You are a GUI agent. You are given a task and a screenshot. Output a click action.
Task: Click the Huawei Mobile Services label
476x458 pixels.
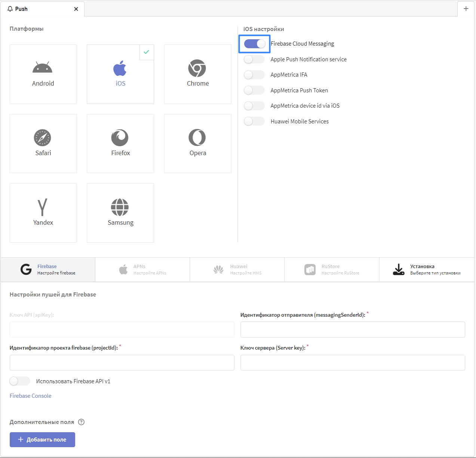[x=300, y=122]
